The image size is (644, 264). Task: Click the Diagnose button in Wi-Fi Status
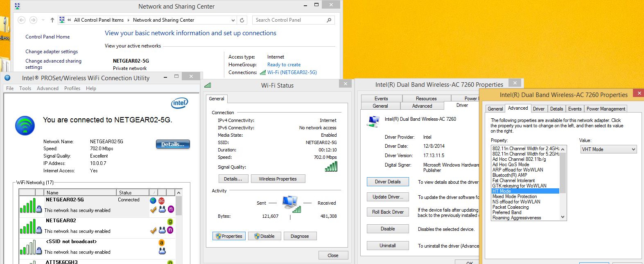(300, 236)
